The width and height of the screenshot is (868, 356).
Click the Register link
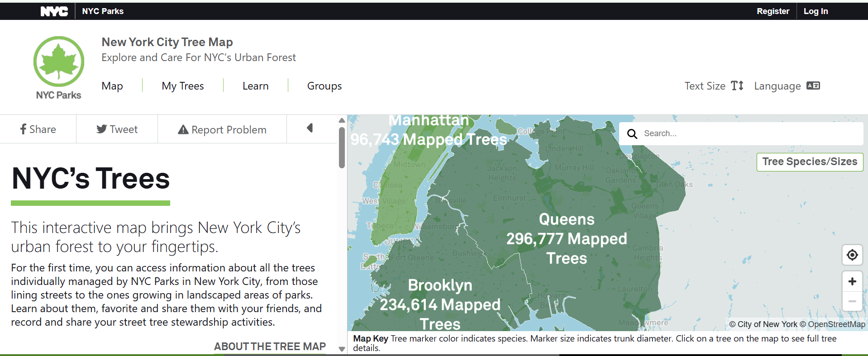(773, 11)
